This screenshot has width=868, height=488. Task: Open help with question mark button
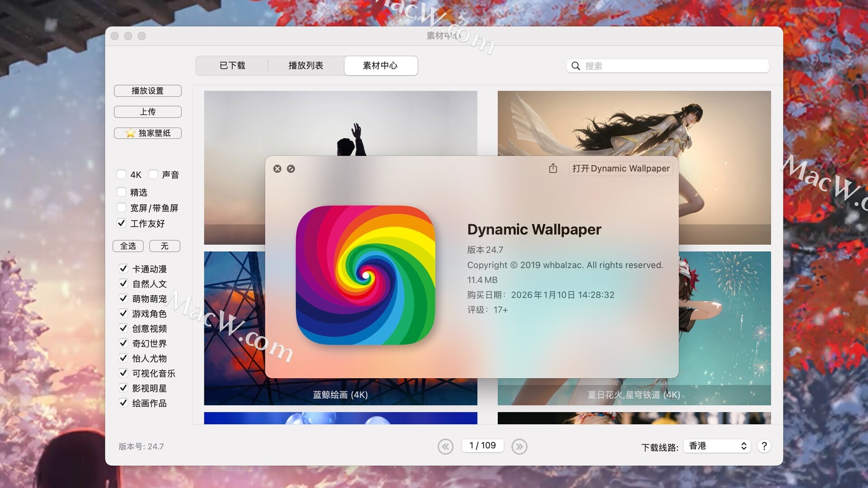[764, 446]
